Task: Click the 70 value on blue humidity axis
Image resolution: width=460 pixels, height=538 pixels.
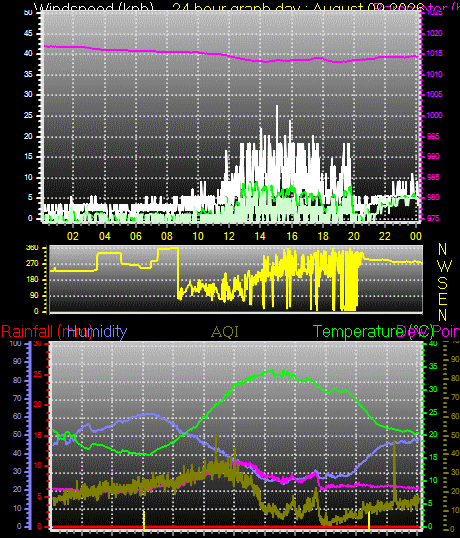Action: (17, 398)
